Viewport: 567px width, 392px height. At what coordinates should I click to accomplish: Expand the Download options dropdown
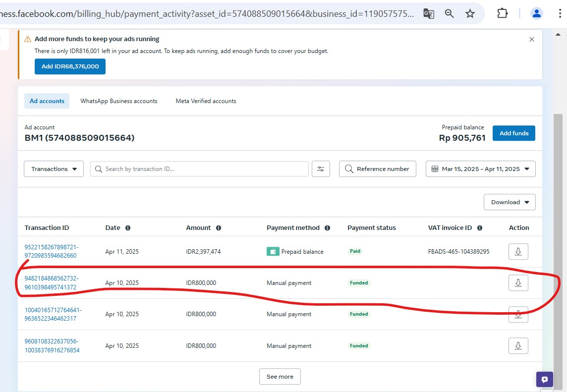coord(510,202)
